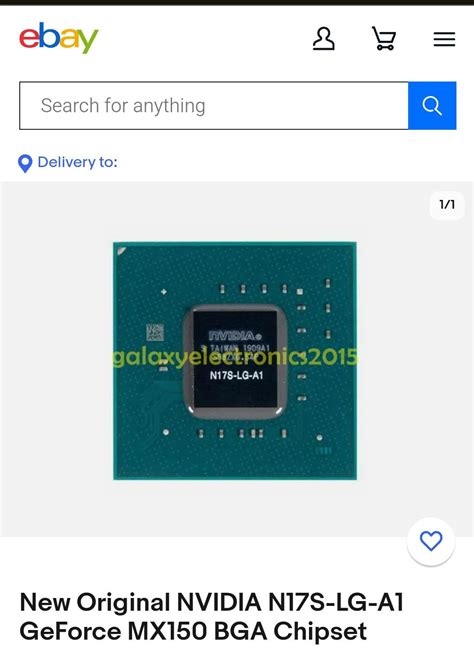Open the eBay home logo
This screenshot has width=474, height=655.
(58, 38)
